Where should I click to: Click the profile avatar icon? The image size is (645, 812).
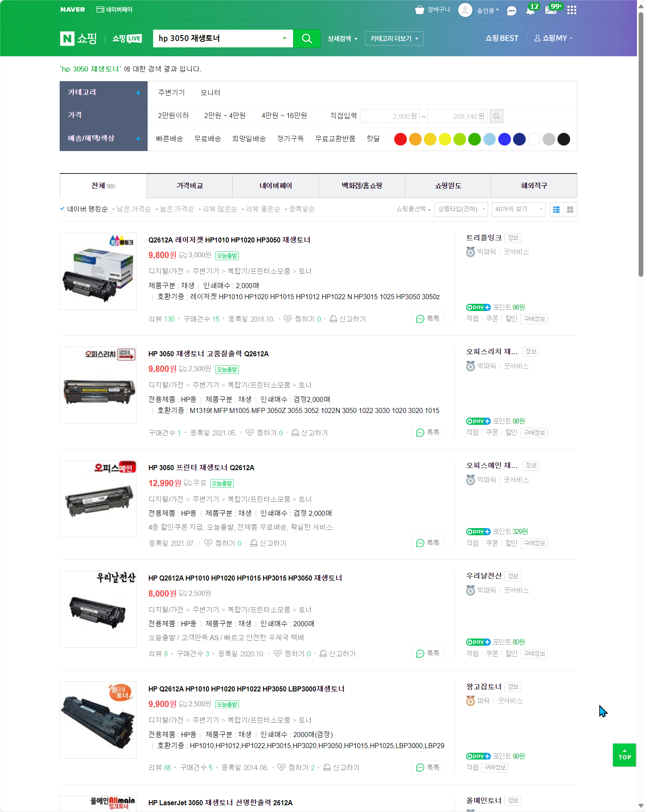[465, 10]
